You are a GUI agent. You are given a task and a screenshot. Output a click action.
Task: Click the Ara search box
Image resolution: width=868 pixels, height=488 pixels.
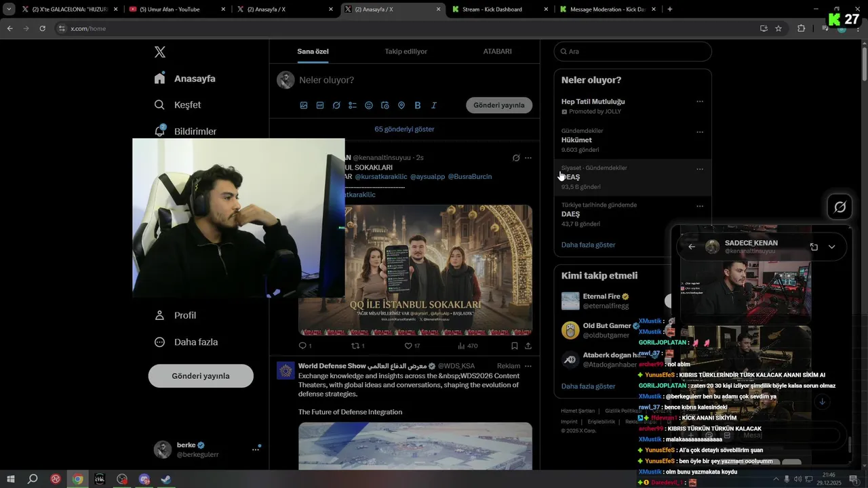tap(633, 52)
